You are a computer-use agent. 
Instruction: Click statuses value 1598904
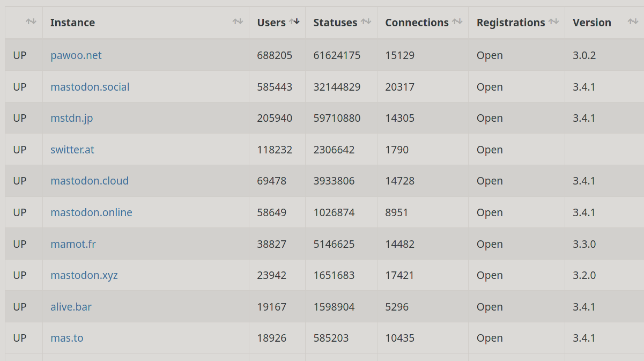(x=334, y=307)
